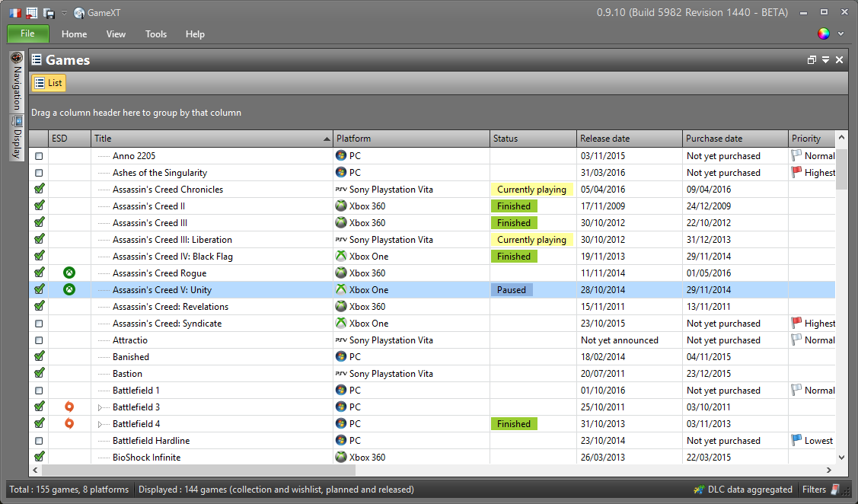Open the color wheel theme picker
This screenshot has width=858, height=504.
824,33
